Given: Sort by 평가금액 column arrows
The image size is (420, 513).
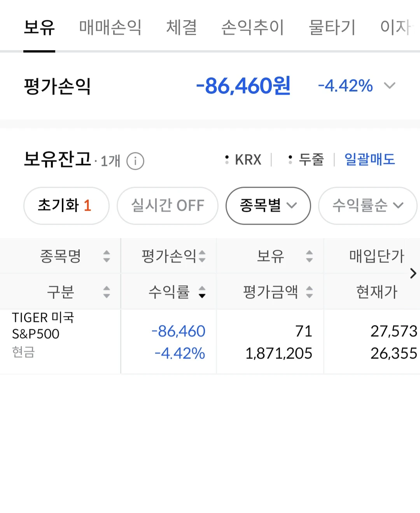Looking at the screenshot, I should tap(309, 292).
